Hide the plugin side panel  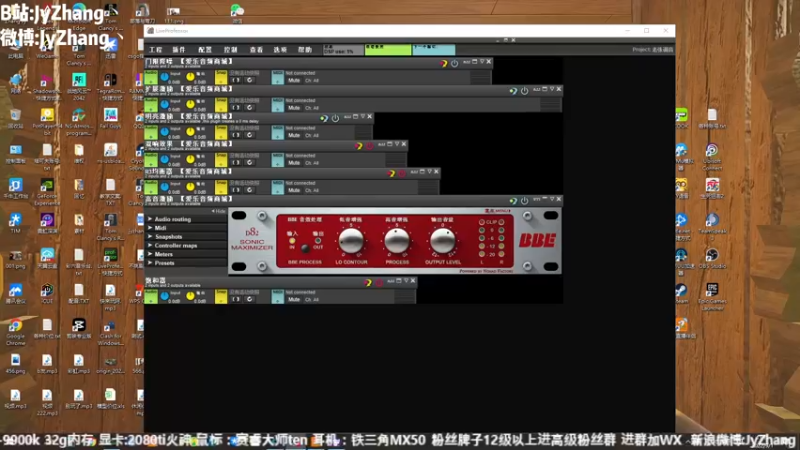point(218,211)
